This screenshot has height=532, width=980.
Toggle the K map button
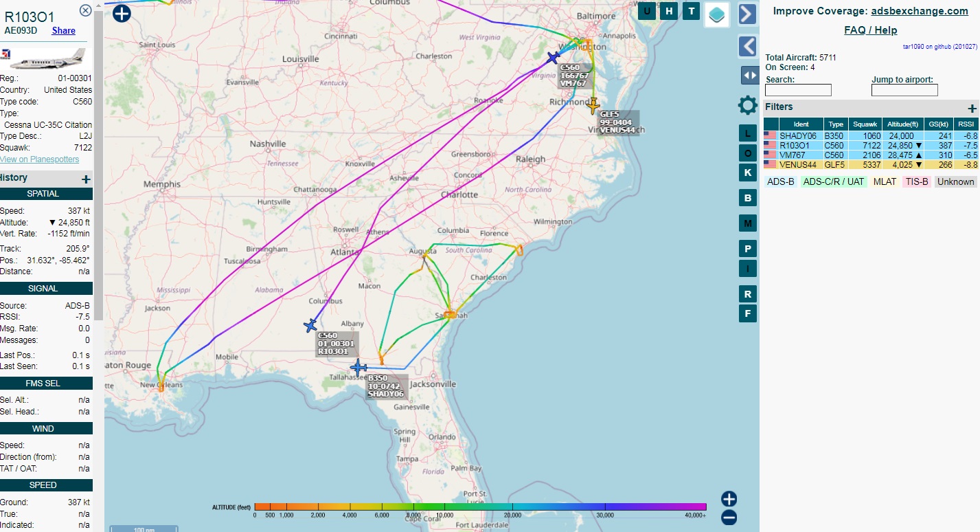coord(748,172)
